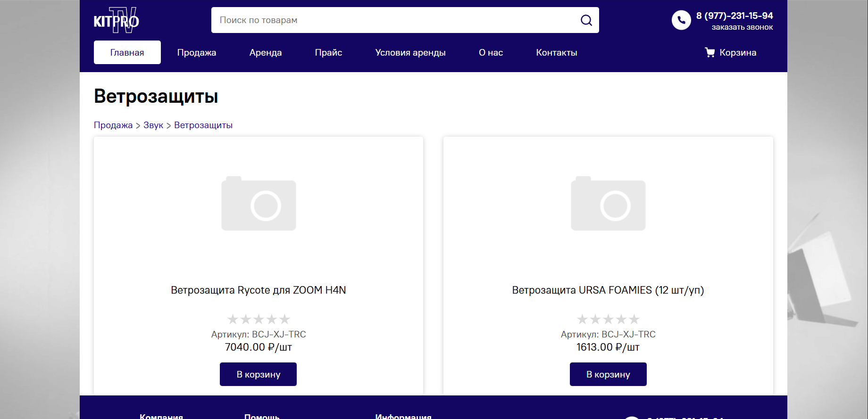This screenshot has height=419, width=868.
Task: Rate Rycote windscreen with five stars
Action: [284, 320]
